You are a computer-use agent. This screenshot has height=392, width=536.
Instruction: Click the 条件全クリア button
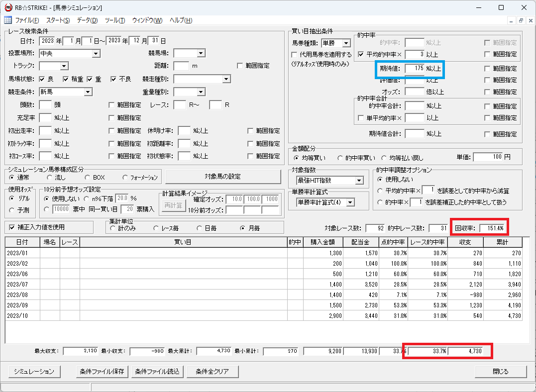[x=213, y=372]
